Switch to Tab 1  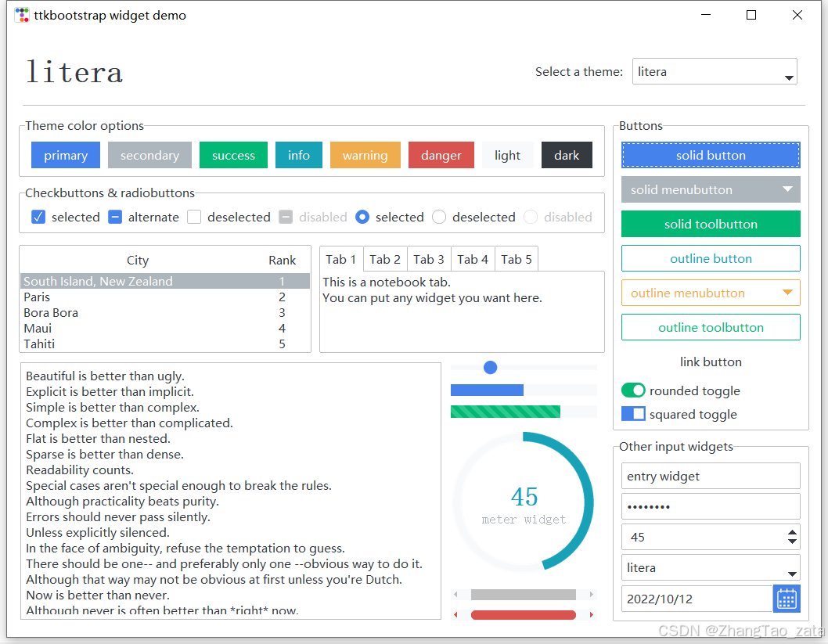click(341, 259)
